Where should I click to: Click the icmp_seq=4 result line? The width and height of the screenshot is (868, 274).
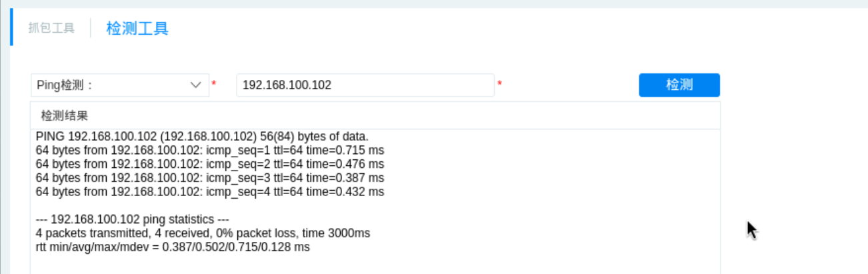[210, 192]
